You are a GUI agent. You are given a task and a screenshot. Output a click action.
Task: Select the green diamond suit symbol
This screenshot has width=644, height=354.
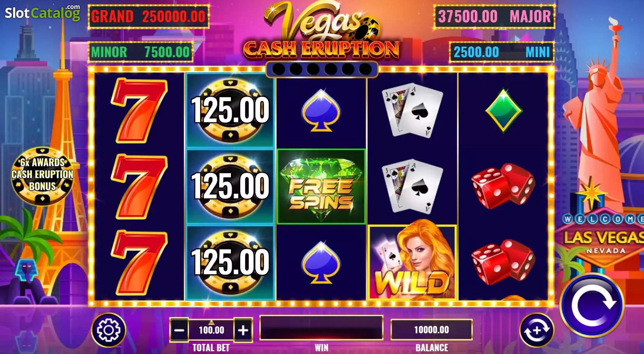pyautogui.click(x=504, y=110)
